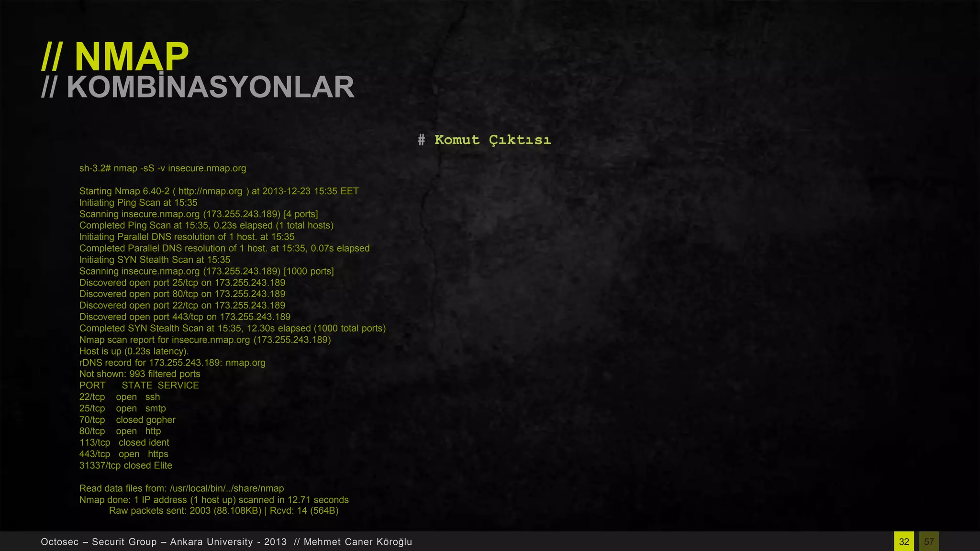The width and height of the screenshot is (980, 551).
Task: Click 'Completed SYN Stealth Scan' line
Action: coord(233,329)
